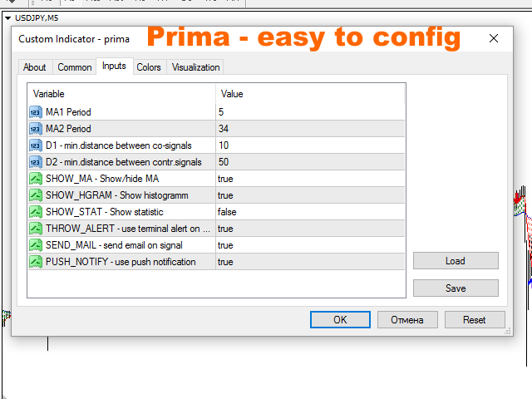Image resolution: width=532 pixels, height=399 pixels.
Task: Click the D1 min.distance row icon
Action: pyautogui.click(x=36, y=145)
